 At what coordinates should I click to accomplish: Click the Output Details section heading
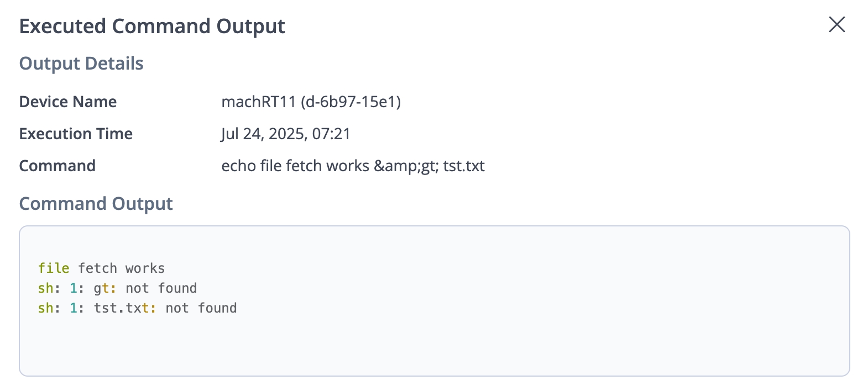tap(81, 64)
